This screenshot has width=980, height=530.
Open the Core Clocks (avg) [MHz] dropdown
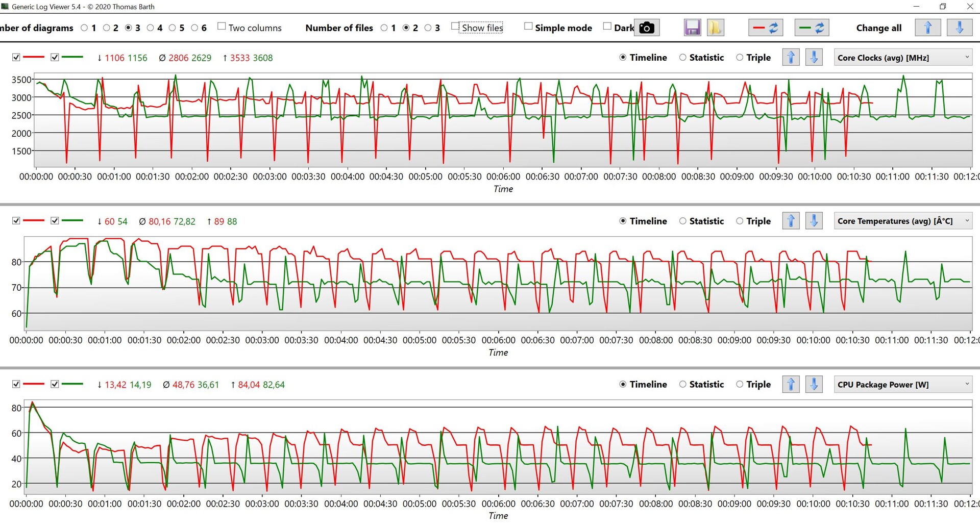point(902,58)
